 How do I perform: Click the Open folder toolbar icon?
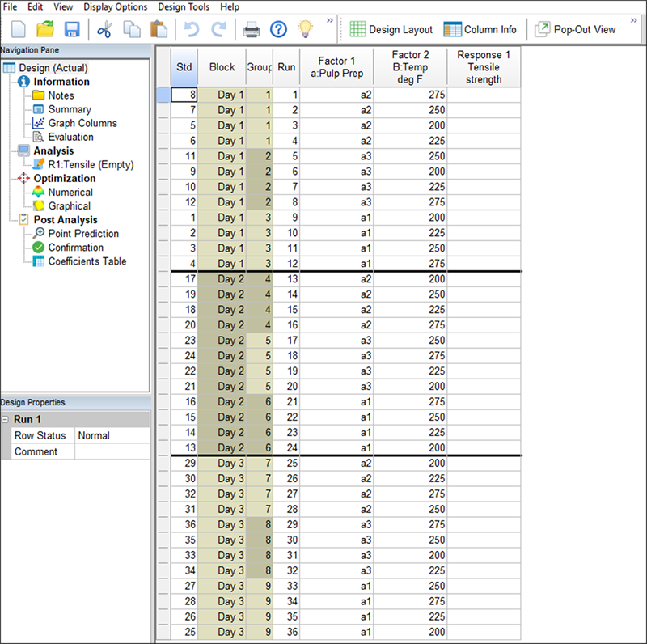coord(45,30)
